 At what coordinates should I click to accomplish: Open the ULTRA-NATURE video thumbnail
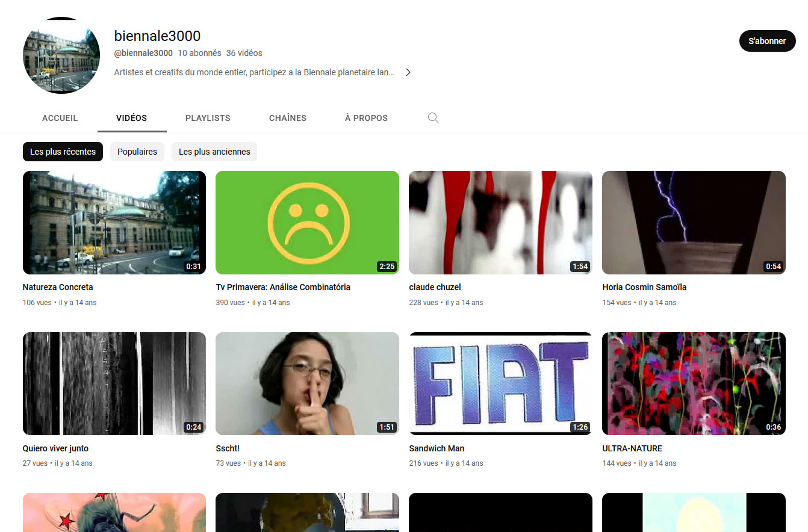(x=694, y=383)
